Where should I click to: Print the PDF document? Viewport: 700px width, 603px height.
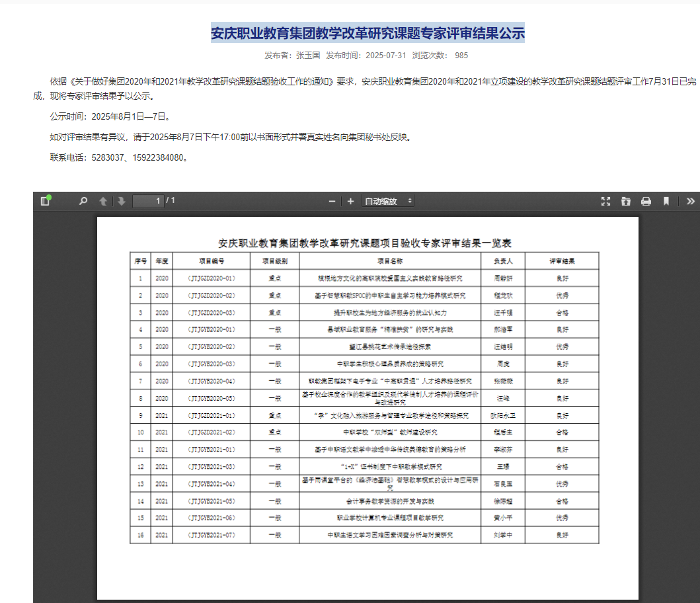(x=646, y=202)
